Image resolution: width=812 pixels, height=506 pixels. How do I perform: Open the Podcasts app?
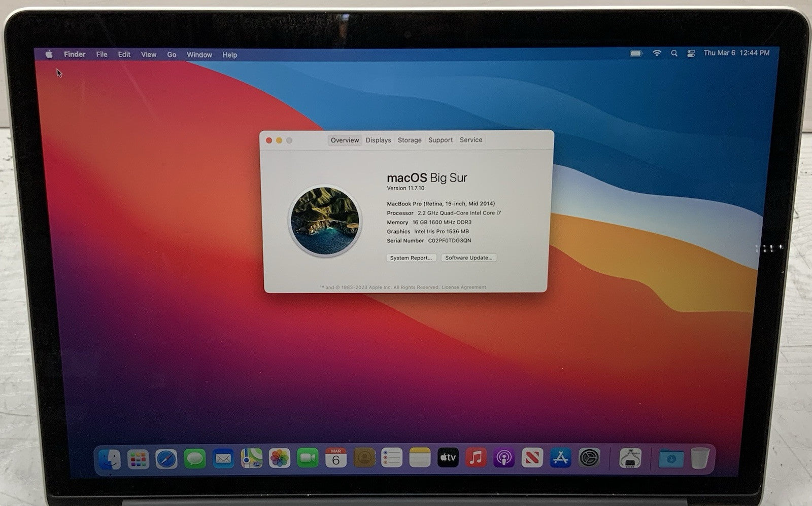[x=504, y=458]
